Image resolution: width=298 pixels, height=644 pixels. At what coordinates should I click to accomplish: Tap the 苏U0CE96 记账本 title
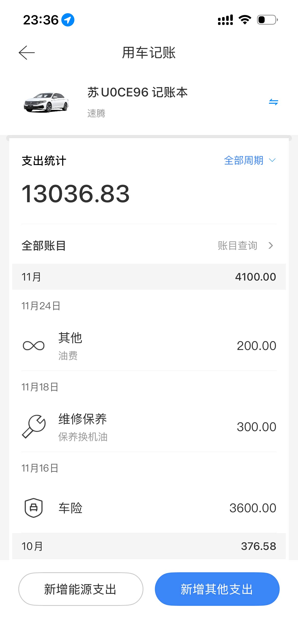click(x=138, y=92)
